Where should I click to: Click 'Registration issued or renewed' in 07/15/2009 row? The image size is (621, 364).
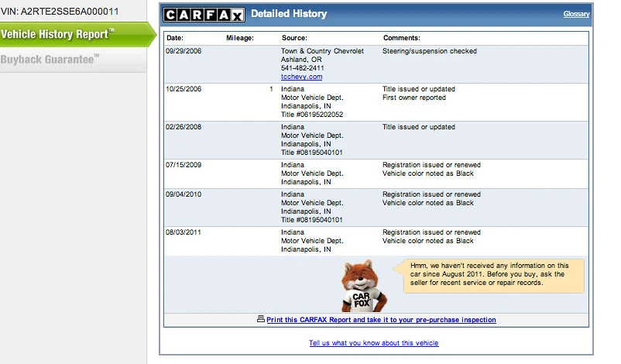click(431, 165)
